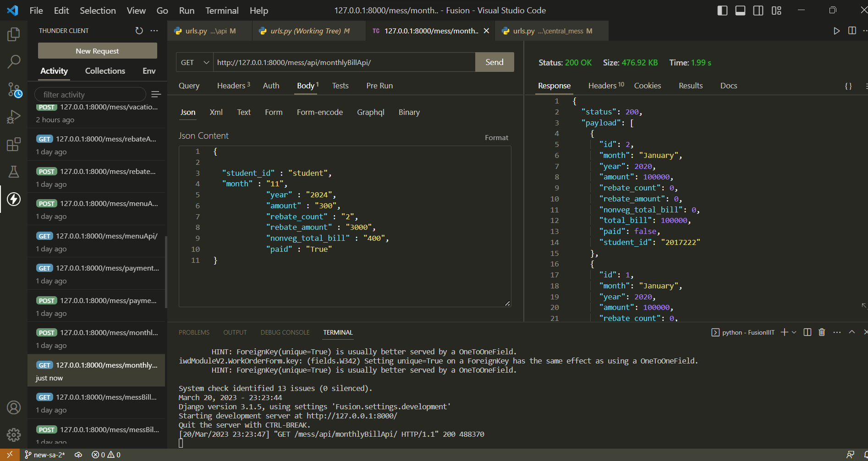Image resolution: width=868 pixels, height=461 pixels.
Task: Open the Source Control view icon
Action: pos(14,90)
